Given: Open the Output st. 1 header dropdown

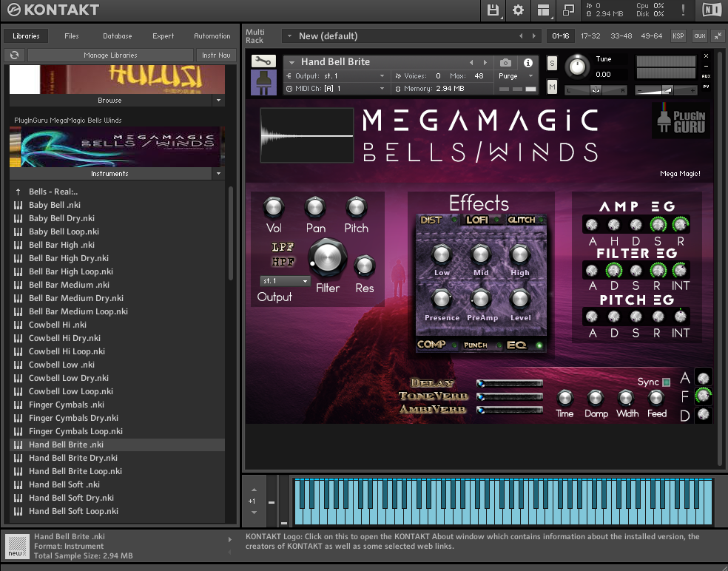Looking at the screenshot, I should (382, 75).
